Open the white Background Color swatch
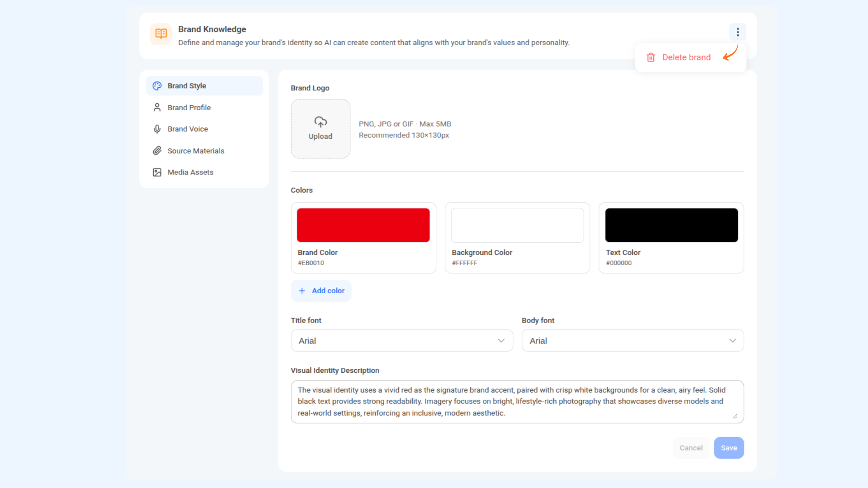 517,225
